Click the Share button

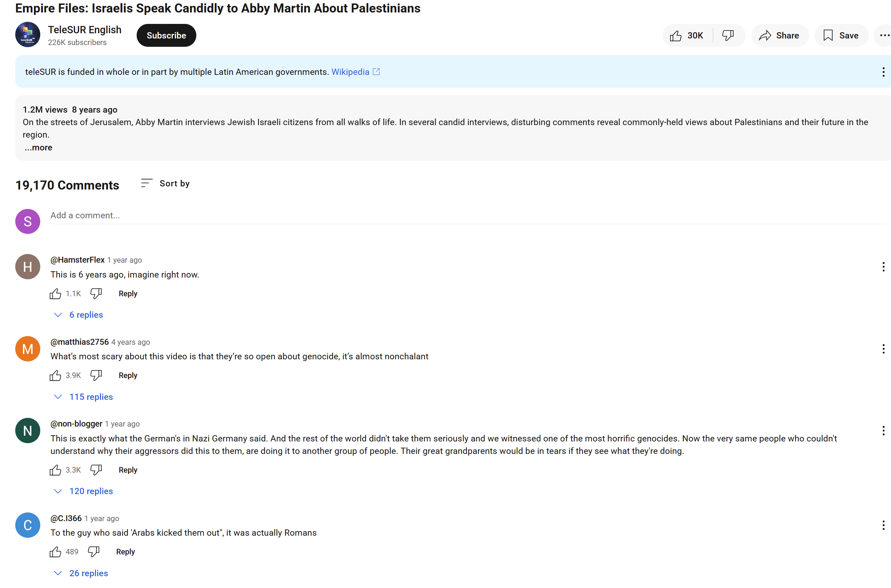pyautogui.click(x=779, y=36)
